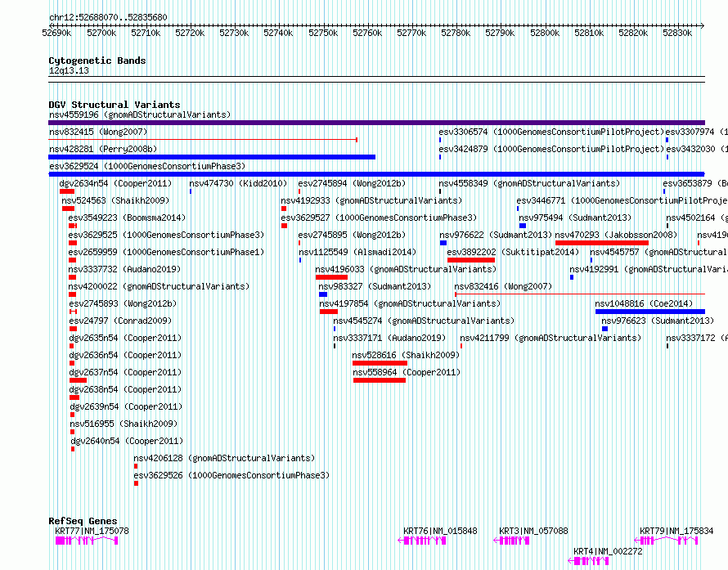Viewport: 728px width, 570px height.
Task: Open dgv2637n54 (Cooper2011) variant
Action: tap(126, 372)
